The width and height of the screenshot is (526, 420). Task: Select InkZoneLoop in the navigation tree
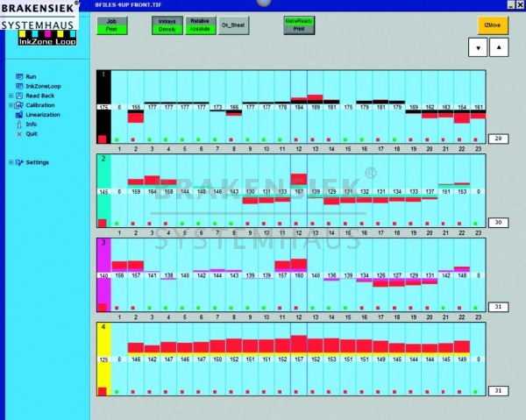click(43, 86)
